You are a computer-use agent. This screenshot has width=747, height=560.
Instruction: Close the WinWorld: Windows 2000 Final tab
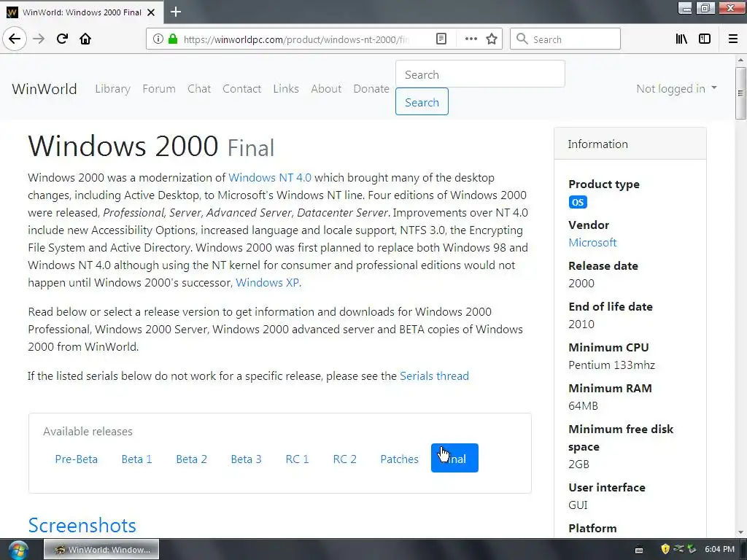point(151,12)
